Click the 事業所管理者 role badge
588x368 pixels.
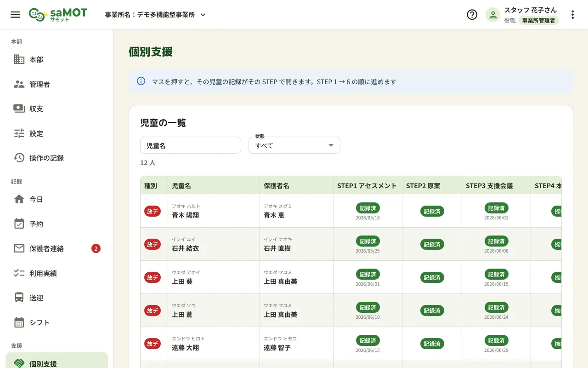click(x=539, y=20)
